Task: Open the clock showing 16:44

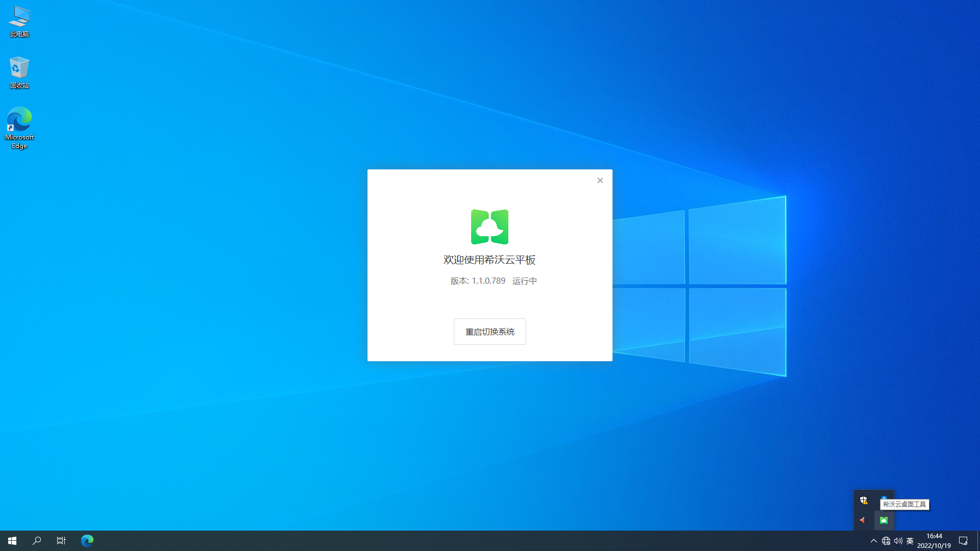Action: tap(934, 541)
